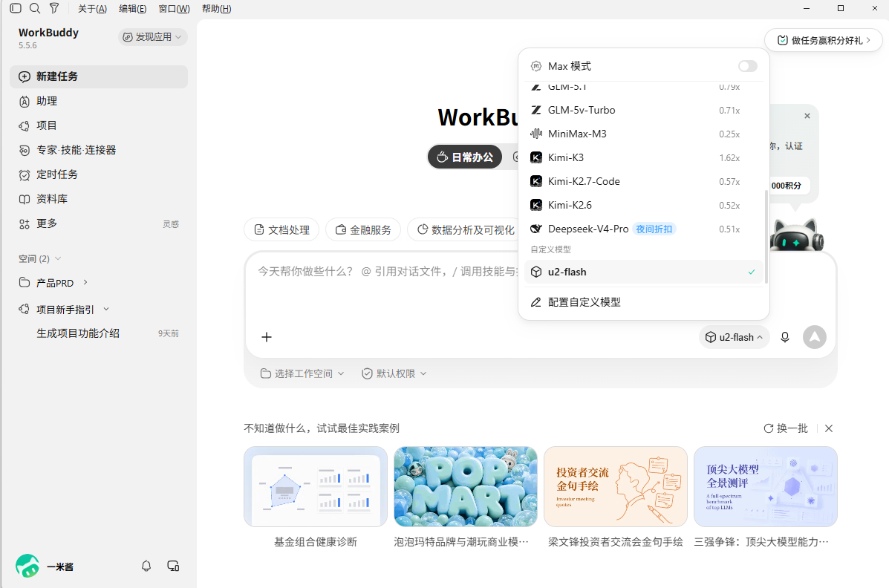889x588 pixels.
Task: Open notifications bell icon
Action: [146, 566]
